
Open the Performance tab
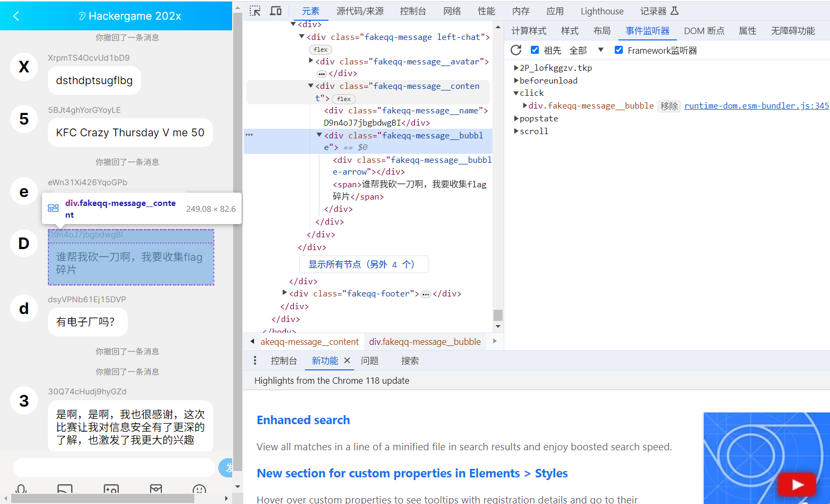pyautogui.click(x=487, y=11)
